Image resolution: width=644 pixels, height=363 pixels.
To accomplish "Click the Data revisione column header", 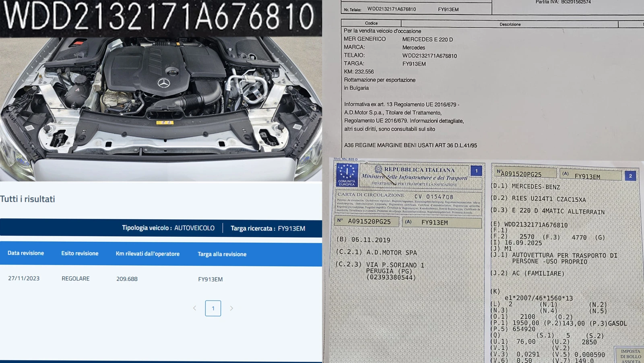I will click(x=26, y=253).
